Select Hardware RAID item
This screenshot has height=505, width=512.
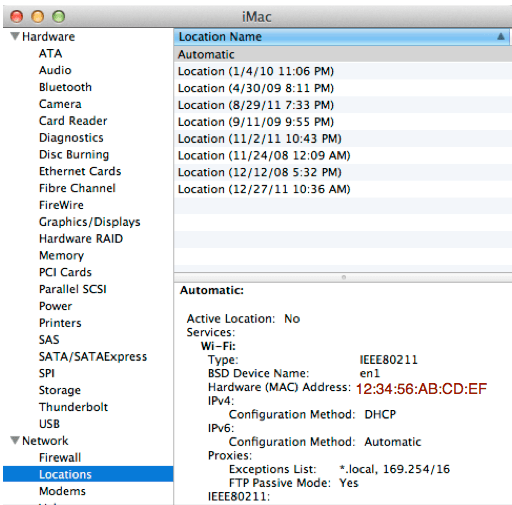pyautogui.click(x=81, y=238)
